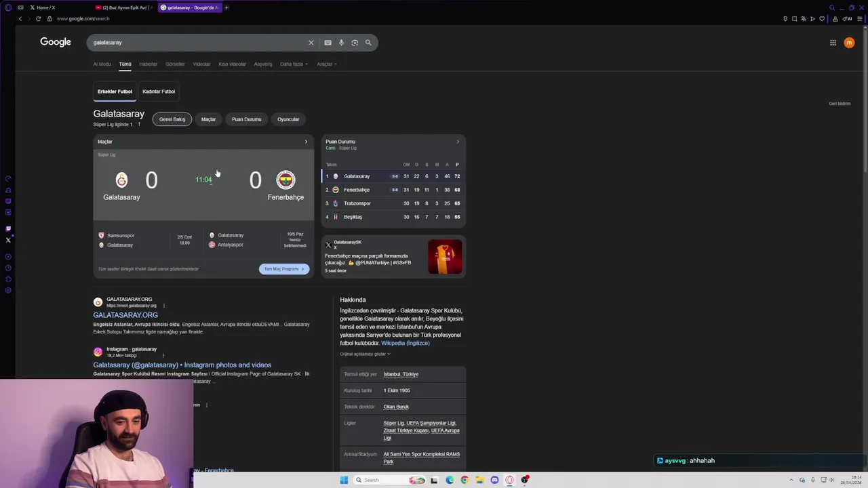Reload the page with the refresh icon
The image size is (868, 488).
pos(38,19)
